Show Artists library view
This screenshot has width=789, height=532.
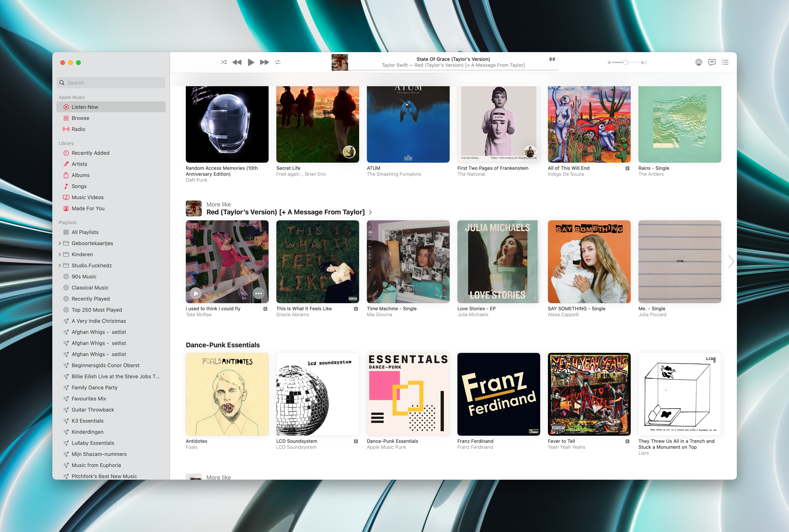coord(111,164)
